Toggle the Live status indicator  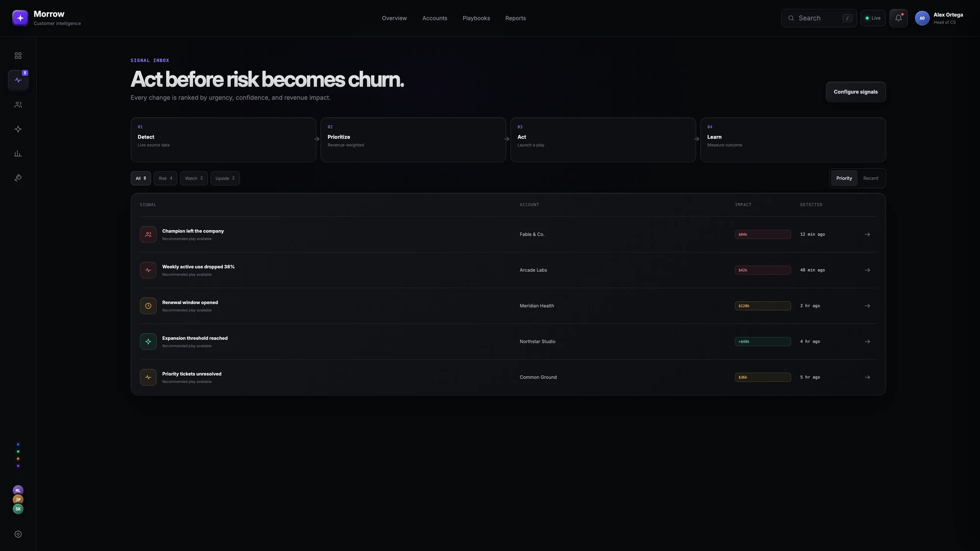(873, 18)
